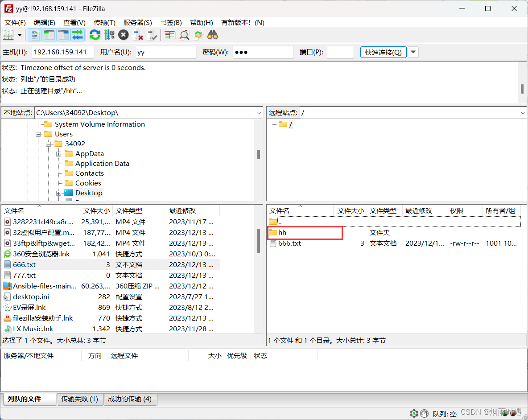This screenshot has height=420, width=528.
Task: Select the Application Data folder
Action: [102, 164]
